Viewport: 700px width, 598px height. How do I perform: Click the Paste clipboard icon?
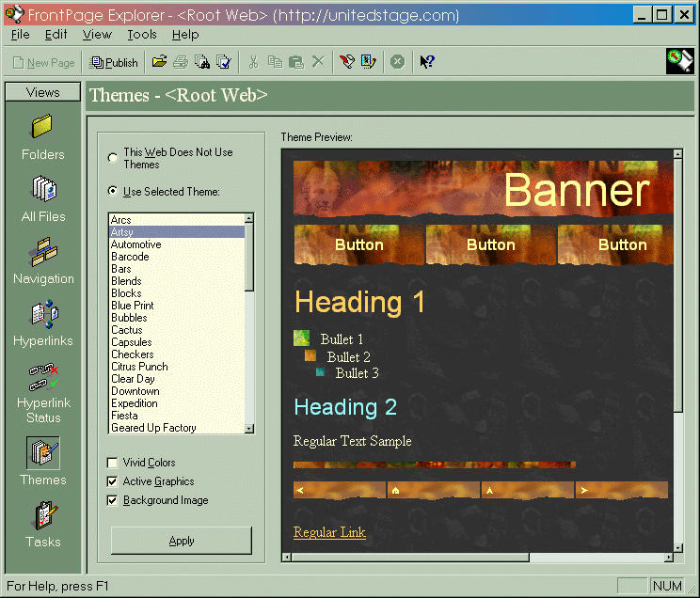[296, 62]
